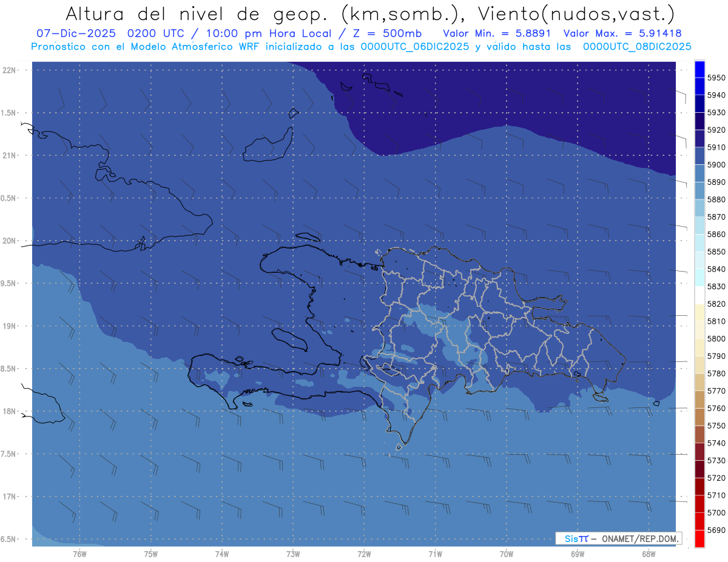Viewport: 728px width, 562px height.
Task: Click the '72W' longitude label
Action: (364, 554)
